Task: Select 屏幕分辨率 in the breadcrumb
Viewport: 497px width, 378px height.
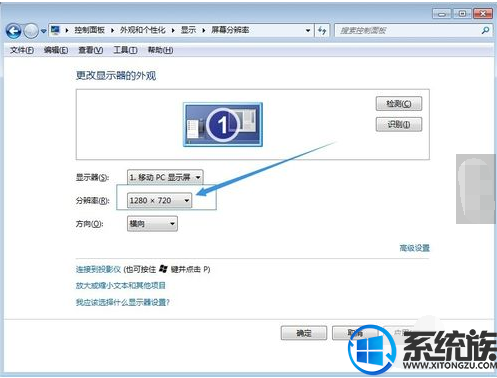Action: coord(230,30)
